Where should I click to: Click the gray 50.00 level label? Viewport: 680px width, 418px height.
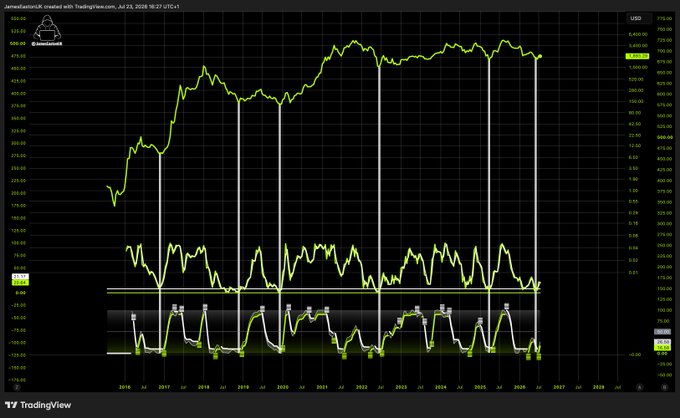pyautogui.click(x=662, y=332)
